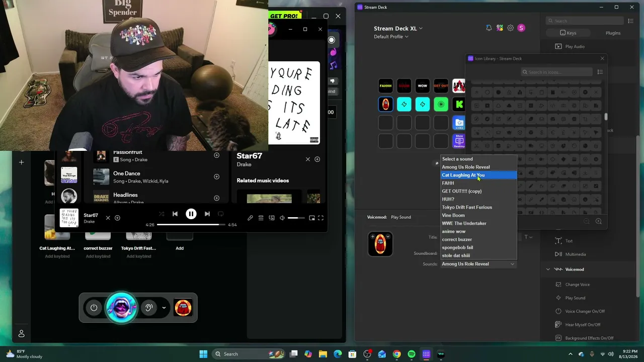The width and height of the screenshot is (644, 362).
Task: Choose FAHH from sound list
Action: [x=478, y=183]
